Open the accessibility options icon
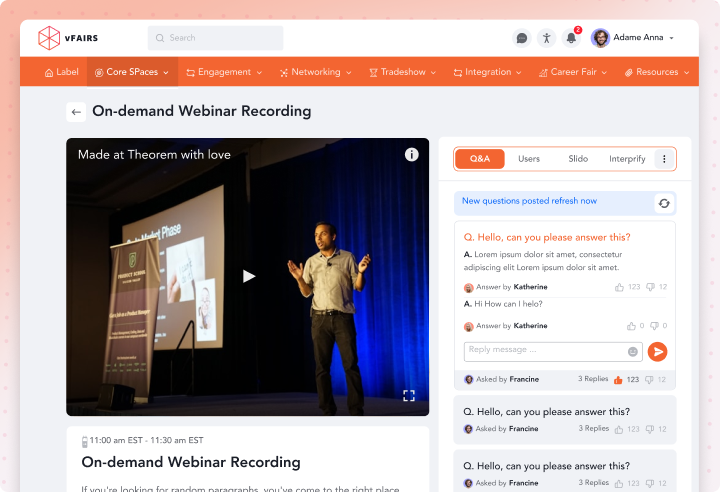Image resolution: width=720 pixels, height=492 pixels. [546, 38]
